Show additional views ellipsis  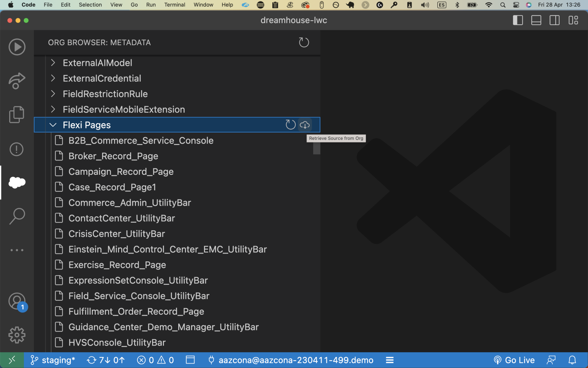17,250
